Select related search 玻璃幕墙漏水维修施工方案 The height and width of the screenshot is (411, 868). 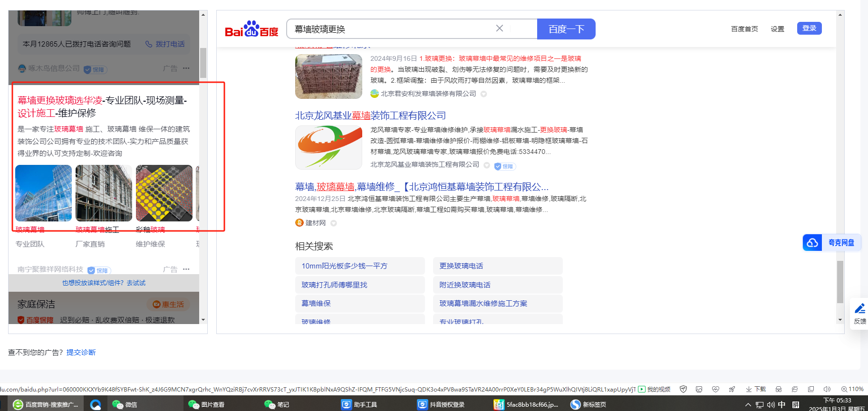point(498,304)
